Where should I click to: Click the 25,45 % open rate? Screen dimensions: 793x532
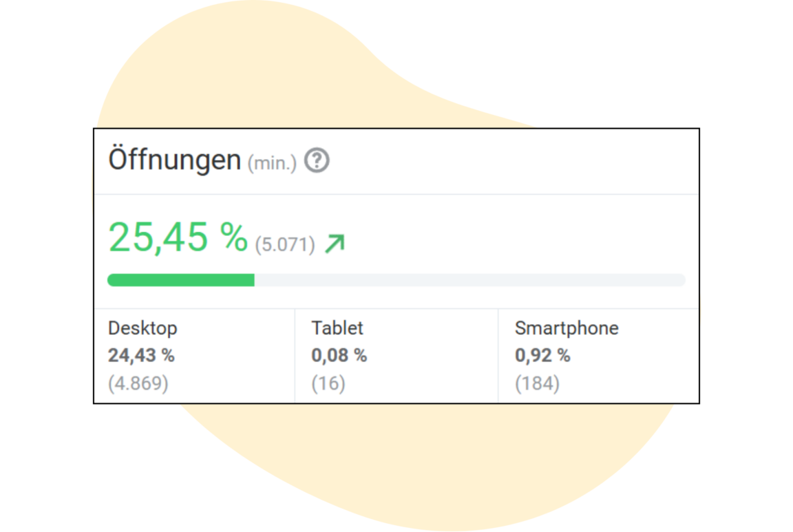[x=178, y=237]
